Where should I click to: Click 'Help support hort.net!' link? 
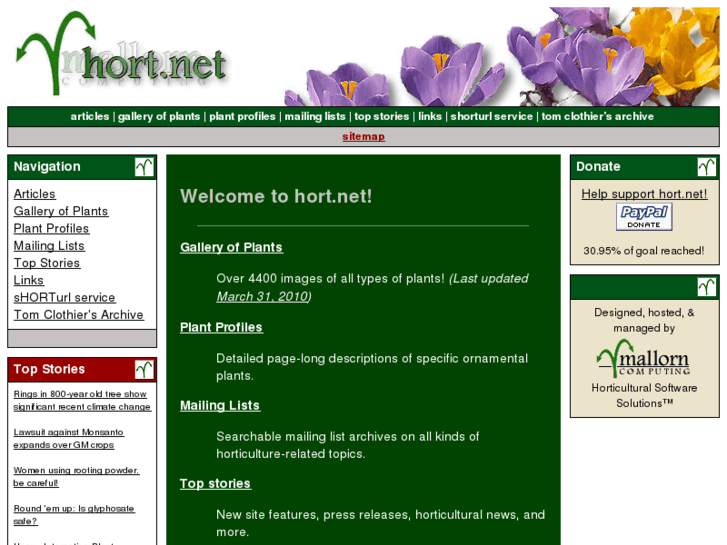point(644,194)
